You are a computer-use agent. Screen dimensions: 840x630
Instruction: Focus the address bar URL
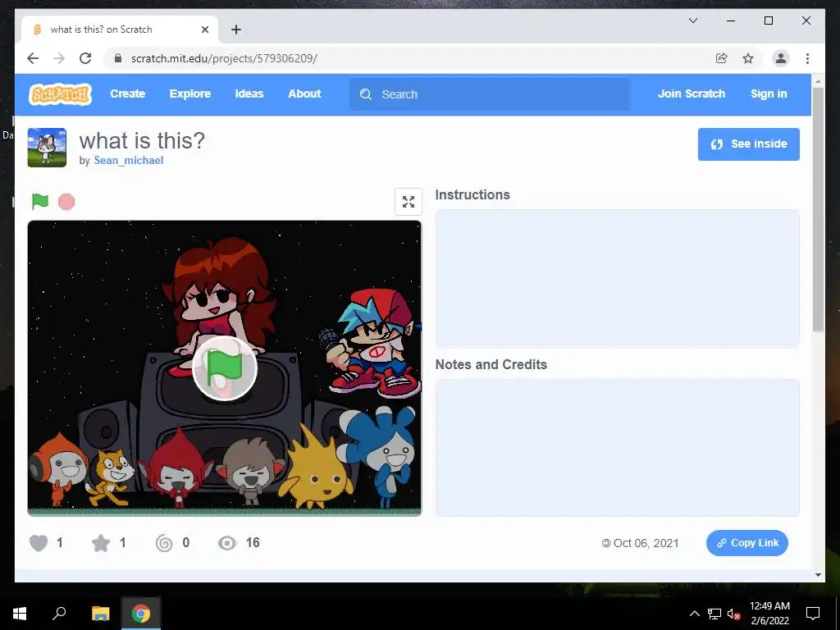(224, 58)
